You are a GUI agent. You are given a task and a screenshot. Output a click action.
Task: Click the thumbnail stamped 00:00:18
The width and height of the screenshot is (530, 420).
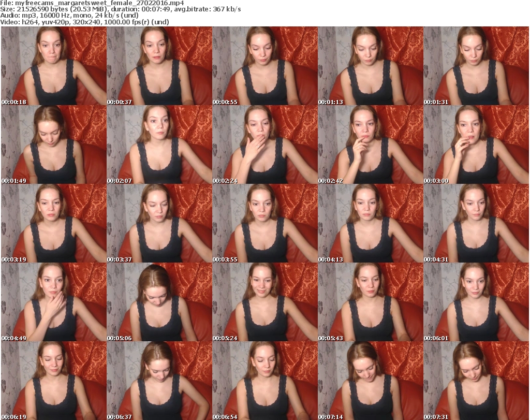(53, 66)
